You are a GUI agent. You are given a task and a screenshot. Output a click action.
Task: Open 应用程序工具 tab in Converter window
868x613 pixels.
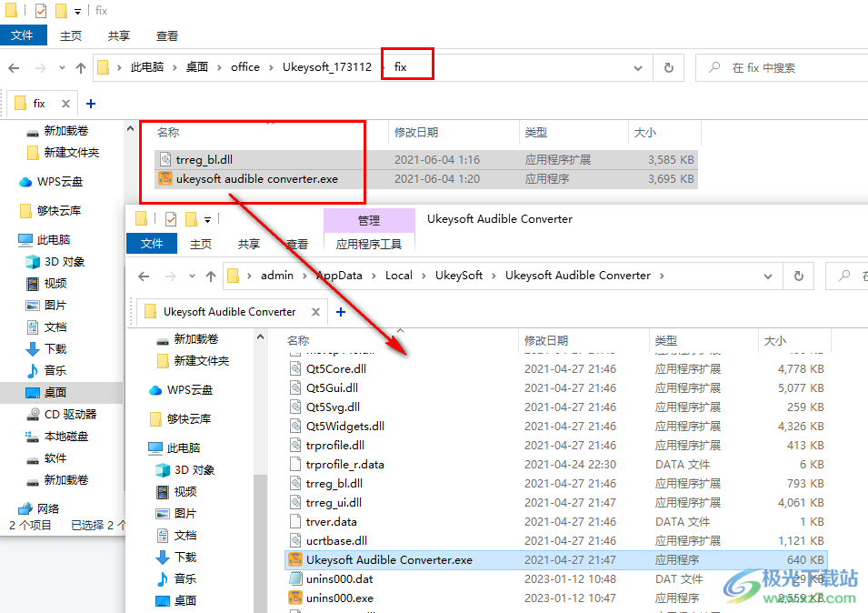pyautogui.click(x=369, y=245)
